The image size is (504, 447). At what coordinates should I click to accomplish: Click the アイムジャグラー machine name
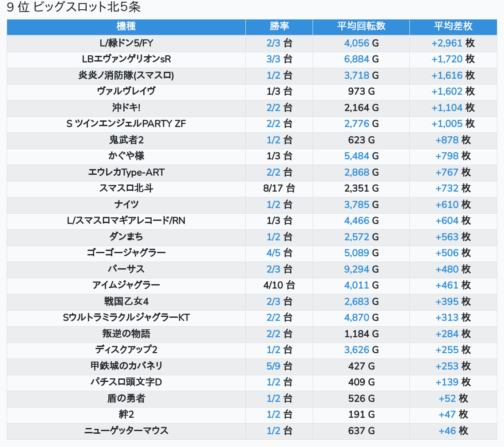click(x=126, y=285)
